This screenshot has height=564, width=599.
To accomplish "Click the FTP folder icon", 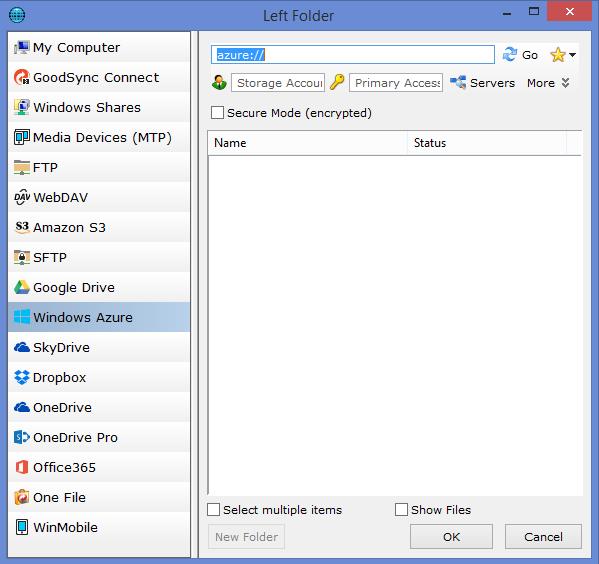I will tap(21, 167).
